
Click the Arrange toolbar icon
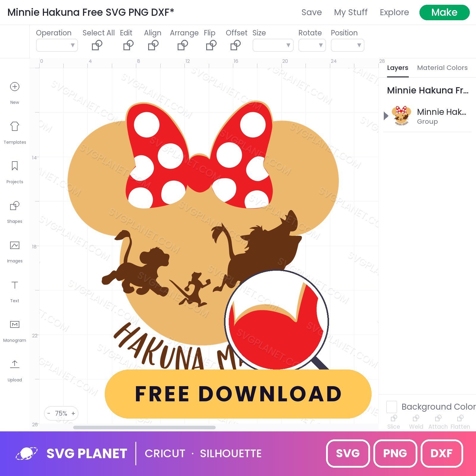click(x=183, y=45)
